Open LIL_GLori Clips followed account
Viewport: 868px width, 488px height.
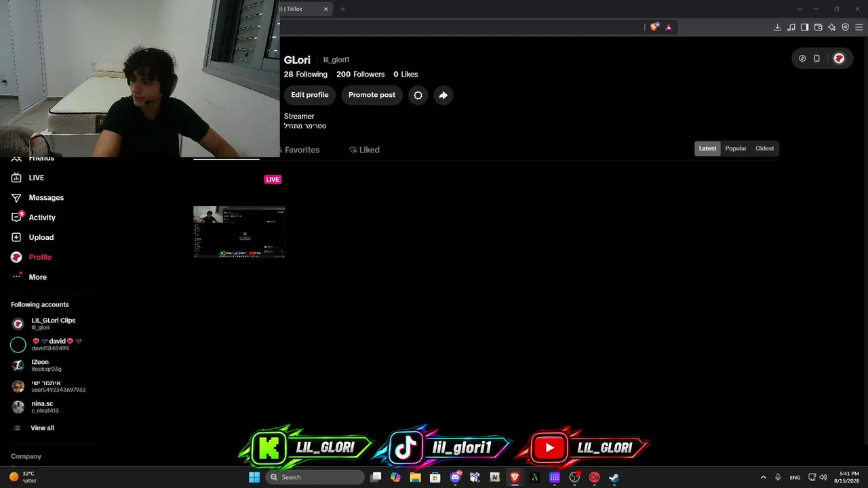click(44, 323)
